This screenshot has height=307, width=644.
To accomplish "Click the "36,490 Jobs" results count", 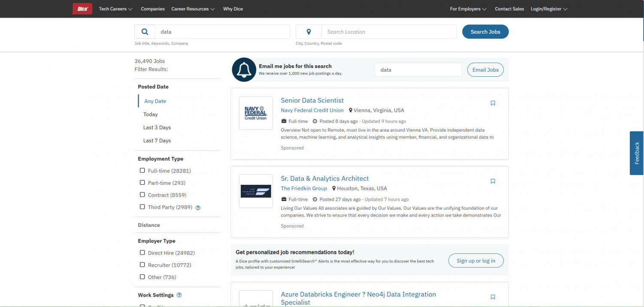I will pos(150,61).
